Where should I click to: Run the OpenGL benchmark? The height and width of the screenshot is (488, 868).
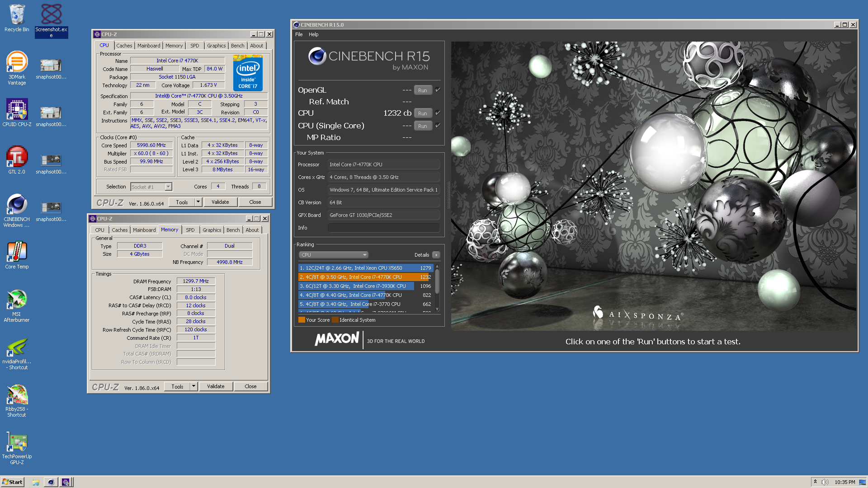[x=423, y=90]
